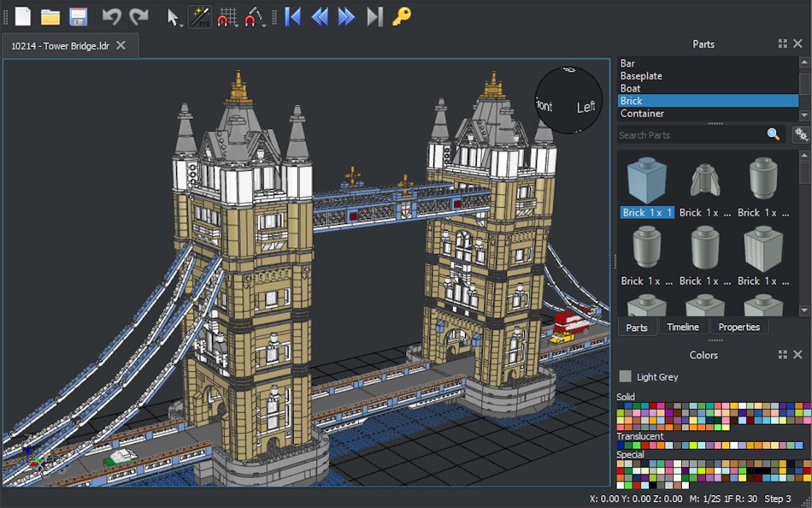Image resolution: width=812 pixels, height=508 pixels.
Task: Choose the Boat category
Action: pos(708,88)
